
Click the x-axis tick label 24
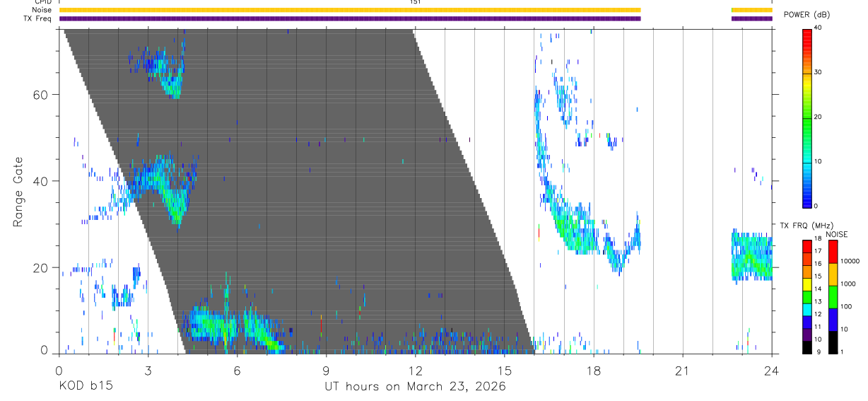pyautogui.click(x=771, y=369)
